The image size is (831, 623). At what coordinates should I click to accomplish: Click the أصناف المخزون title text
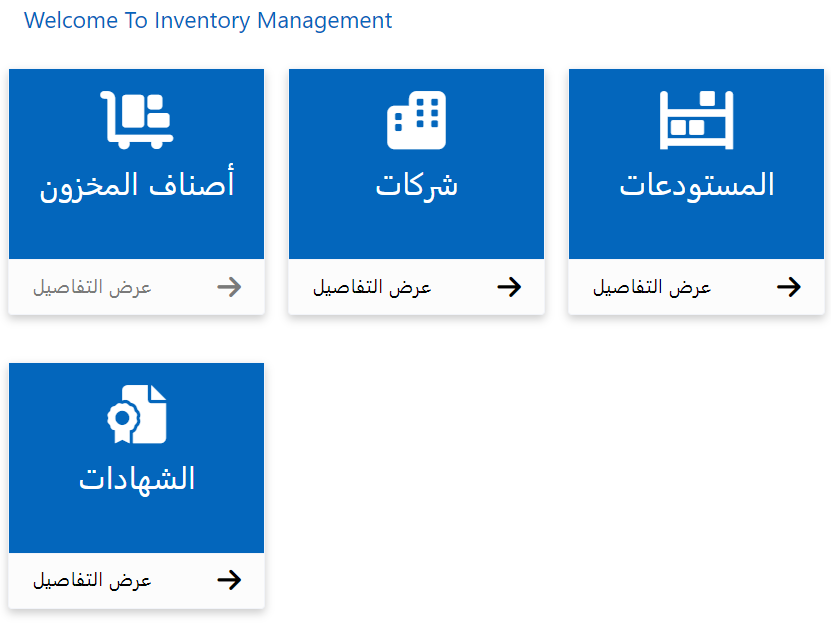coord(136,182)
